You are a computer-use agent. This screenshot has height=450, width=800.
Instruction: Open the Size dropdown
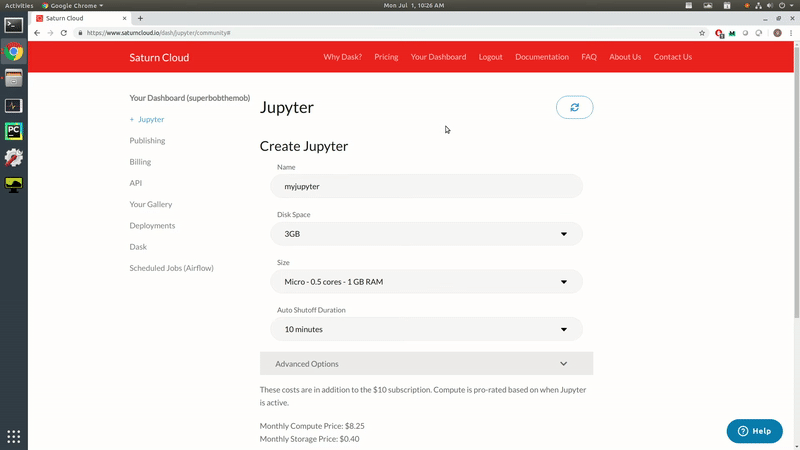coord(427,282)
